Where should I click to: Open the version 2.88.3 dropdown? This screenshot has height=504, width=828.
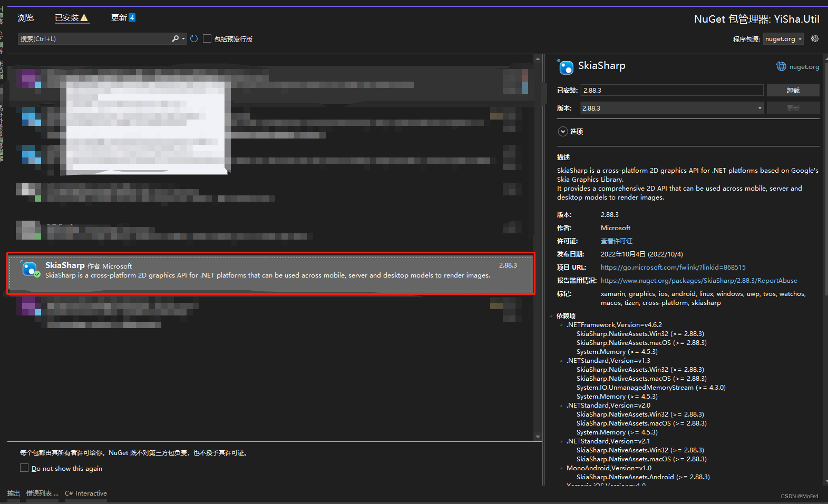pyautogui.click(x=672, y=108)
